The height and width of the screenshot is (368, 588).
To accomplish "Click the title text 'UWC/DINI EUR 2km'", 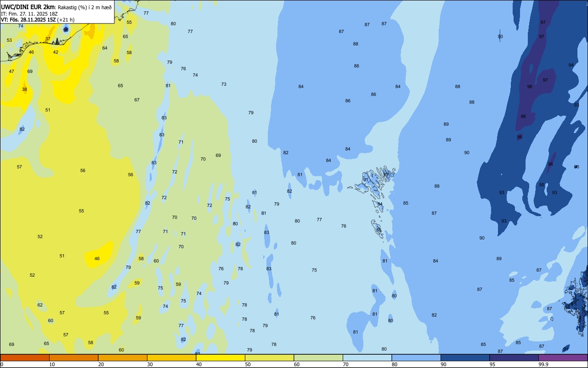I will tap(28, 6).
